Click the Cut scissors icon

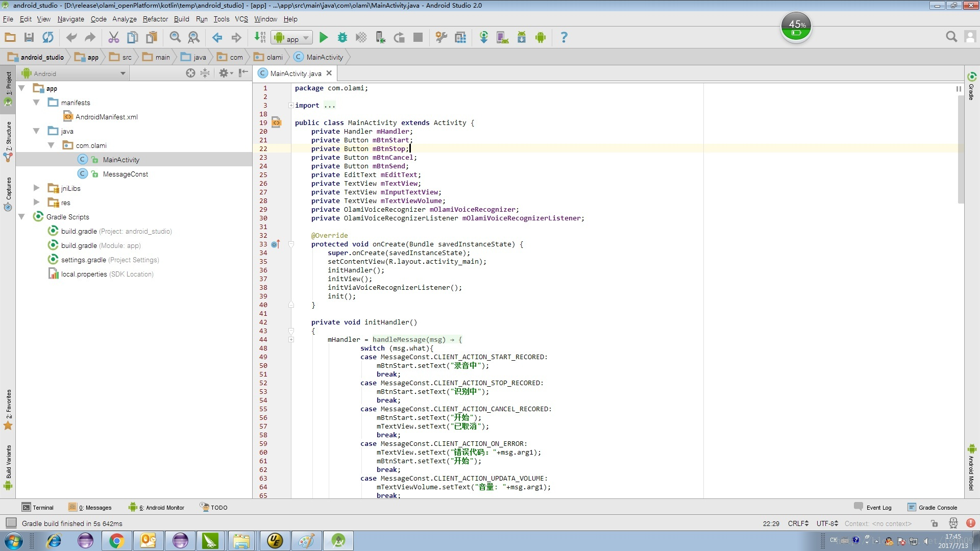[113, 37]
